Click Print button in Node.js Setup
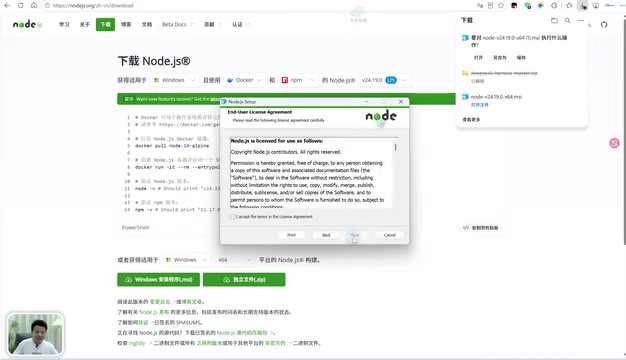This screenshot has height=360, width=626. [x=291, y=235]
